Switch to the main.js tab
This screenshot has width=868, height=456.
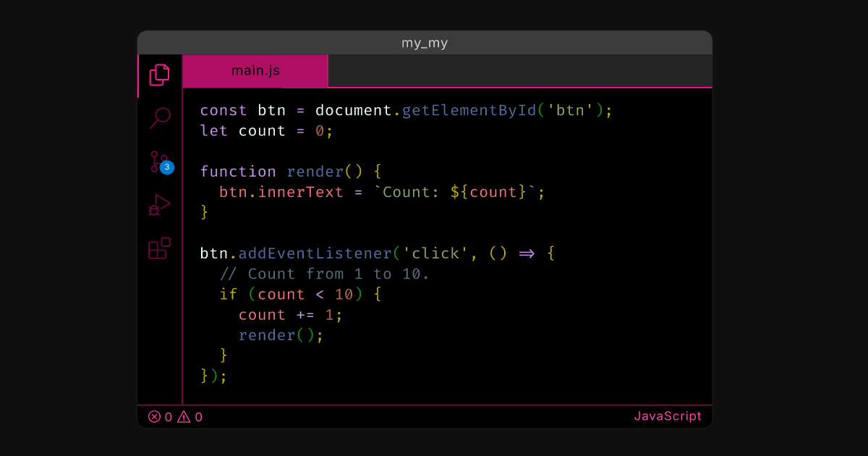(255, 71)
